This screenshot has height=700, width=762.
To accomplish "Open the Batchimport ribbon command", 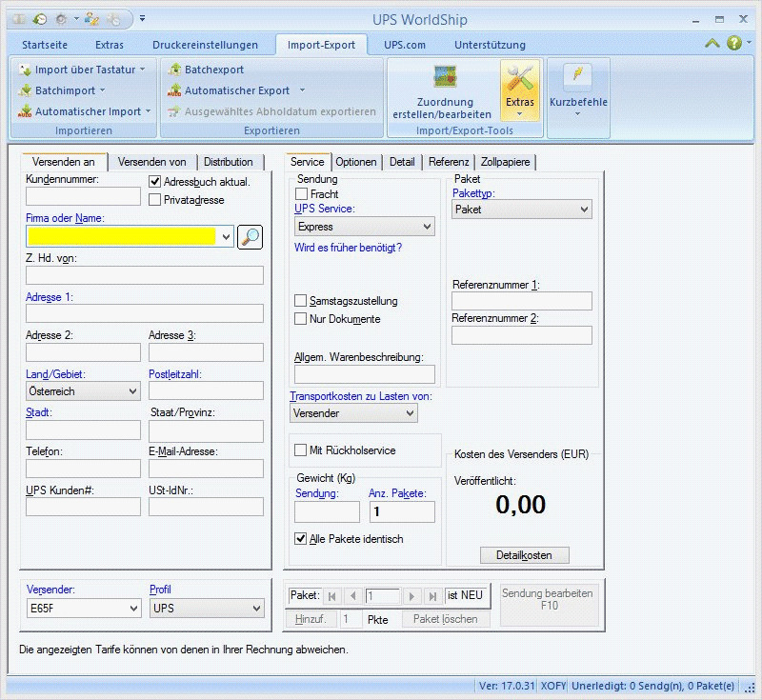I will [x=62, y=90].
